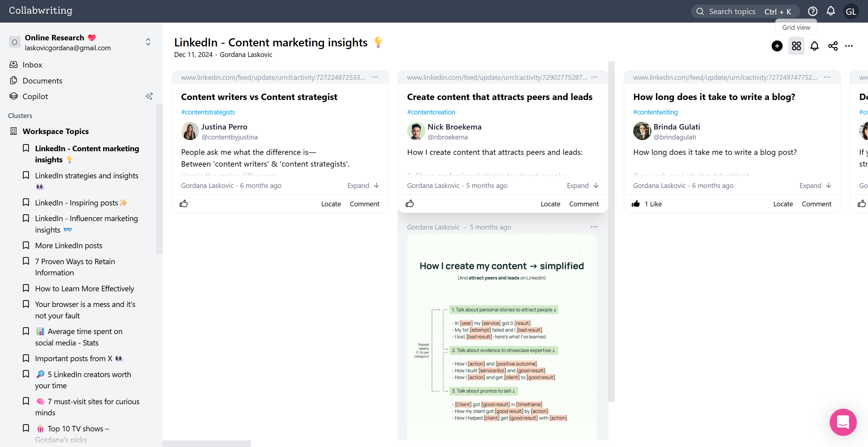
Task: Open options for How long to write a blog card
Action: (x=827, y=77)
